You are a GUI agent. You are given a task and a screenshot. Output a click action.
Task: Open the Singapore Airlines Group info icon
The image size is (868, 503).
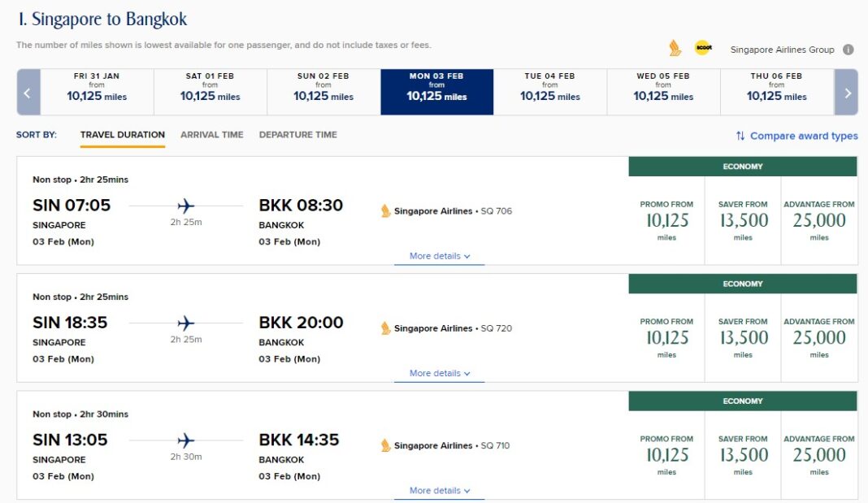click(x=849, y=49)
